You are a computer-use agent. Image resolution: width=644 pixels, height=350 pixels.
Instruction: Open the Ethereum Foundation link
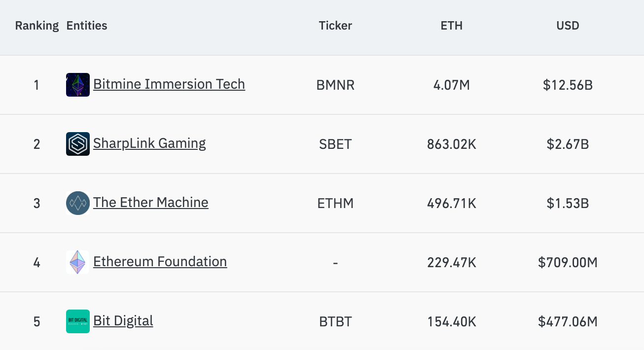pyautogui.click(x=160, y=262)
